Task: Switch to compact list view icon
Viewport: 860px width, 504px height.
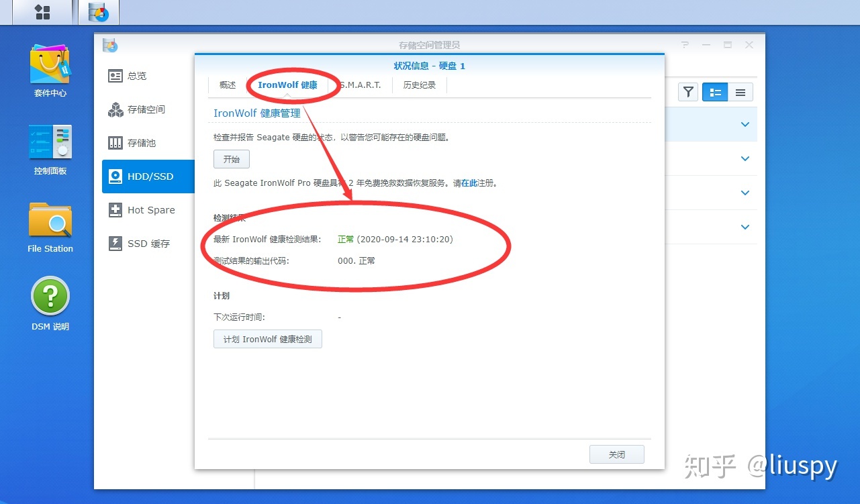Action: (740, 93)
